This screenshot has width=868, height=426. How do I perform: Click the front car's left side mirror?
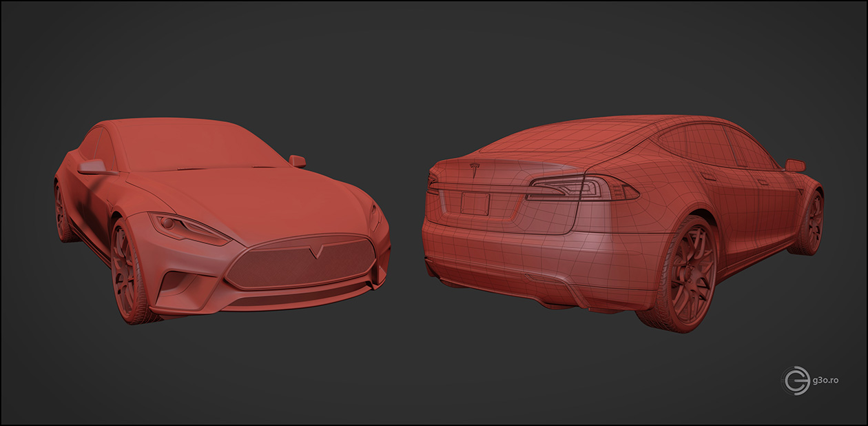(x=93, y=167)
